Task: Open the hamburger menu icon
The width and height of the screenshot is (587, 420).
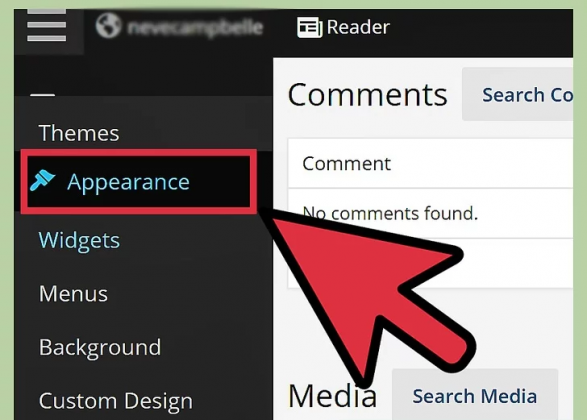Action: [x=46, y=26]
